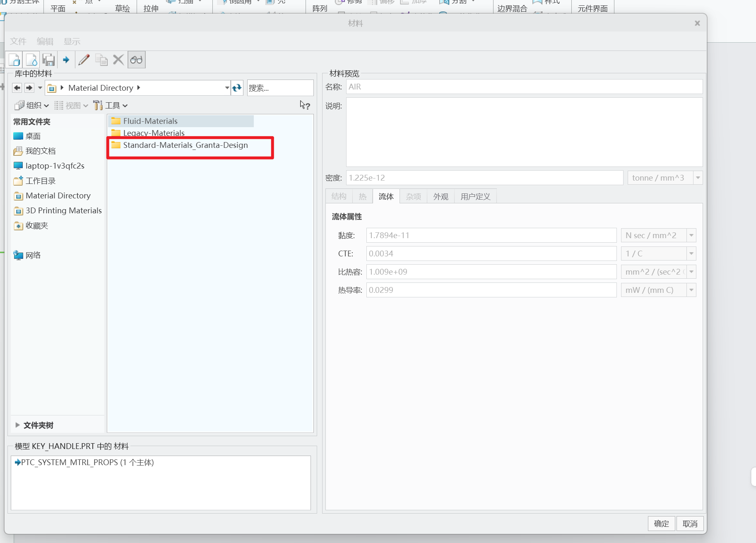Switch to the 杂项 tab

(x=413, y=196)
